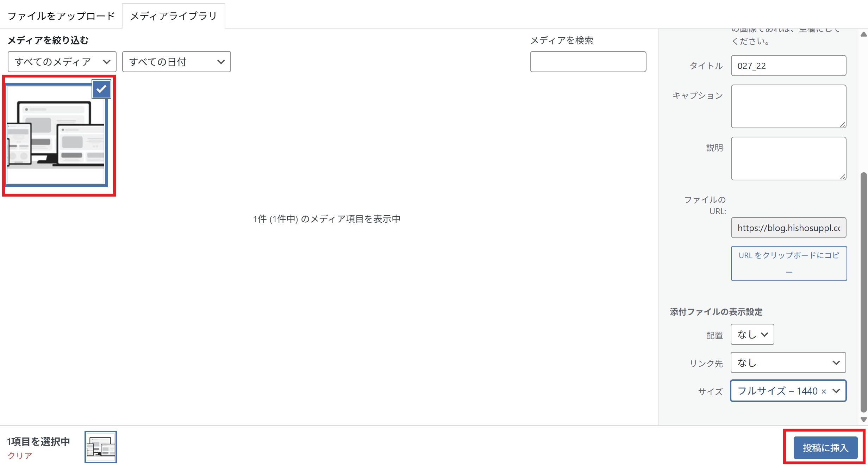Click the small selected-item thumbnail at bottom
This screenshot has width=868, height=465.
(101, 447)
